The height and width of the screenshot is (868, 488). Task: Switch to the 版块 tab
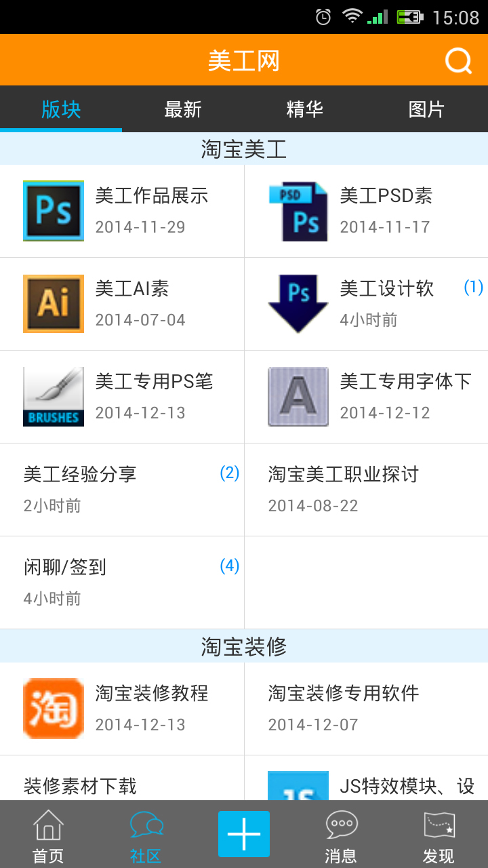(x=61, y=108)
